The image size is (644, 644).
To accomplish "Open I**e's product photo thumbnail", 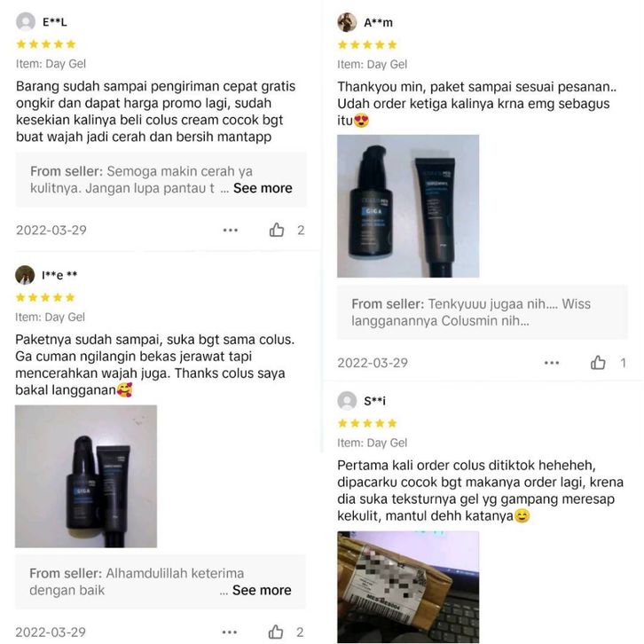I will point(86,476).
